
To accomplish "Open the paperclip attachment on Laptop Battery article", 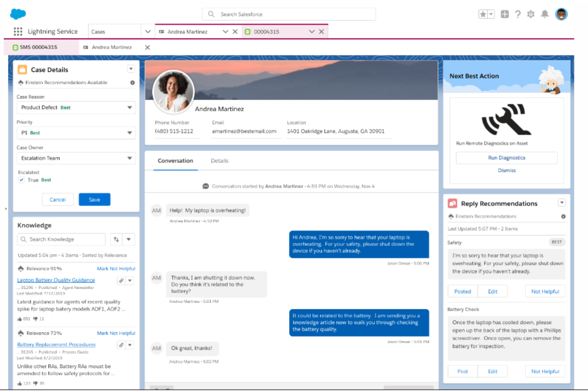I will (x=122, y=280).
